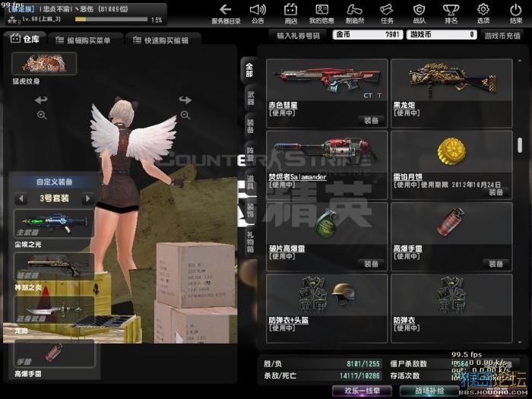Select the 装备 equipment category tab
This screenshot has width=532, height=399.
coord(250,126)
